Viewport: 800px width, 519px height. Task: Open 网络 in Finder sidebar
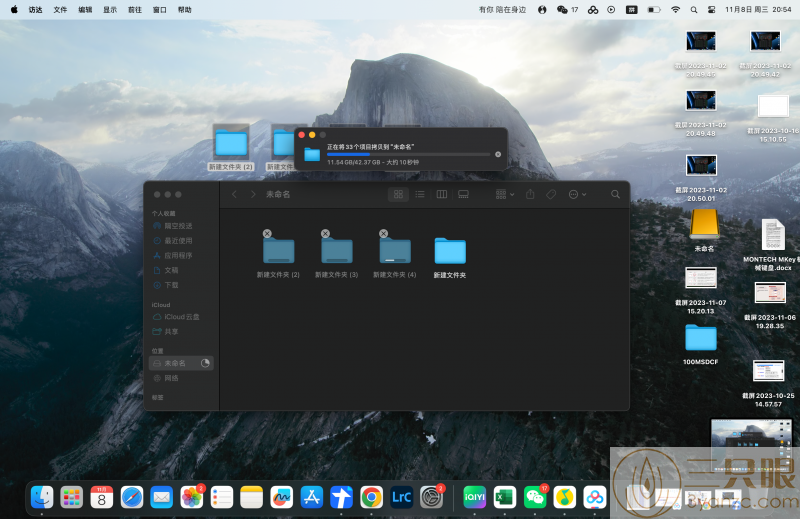tap(166, 378)
